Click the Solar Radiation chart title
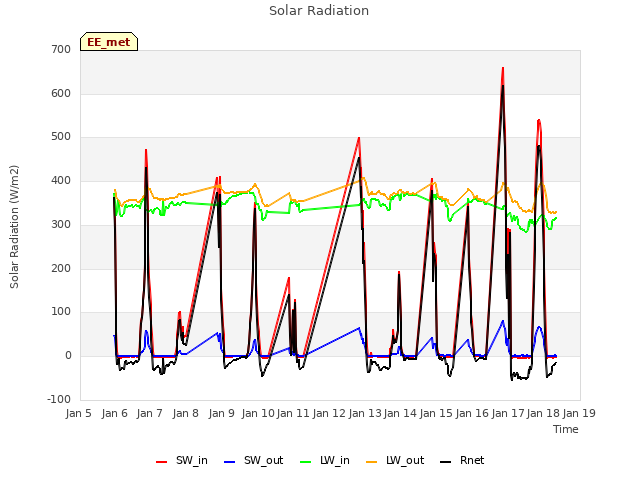 (319, 11)
